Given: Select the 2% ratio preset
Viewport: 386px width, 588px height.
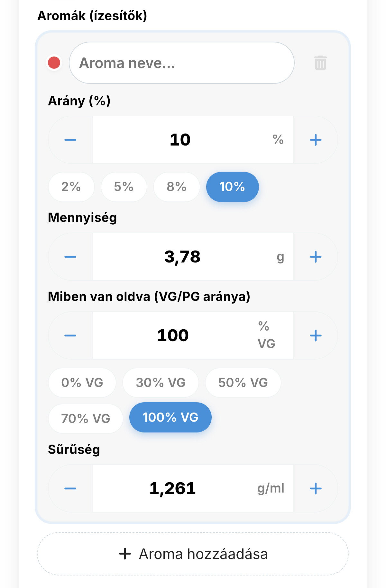Looking at the screenshot, I should click(71, 187).
